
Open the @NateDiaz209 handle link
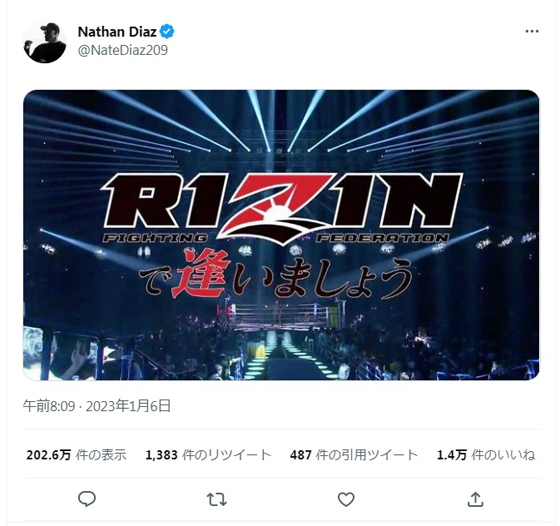[x=123, y=50]
